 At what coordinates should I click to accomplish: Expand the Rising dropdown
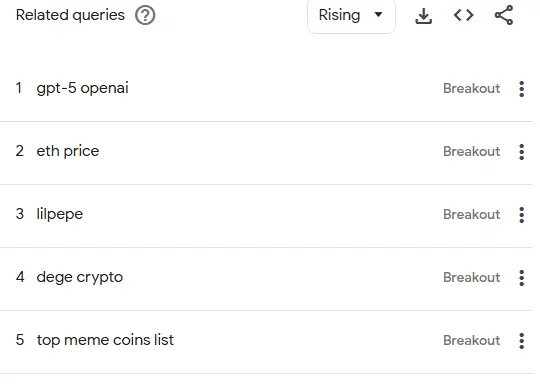[351, 16]
